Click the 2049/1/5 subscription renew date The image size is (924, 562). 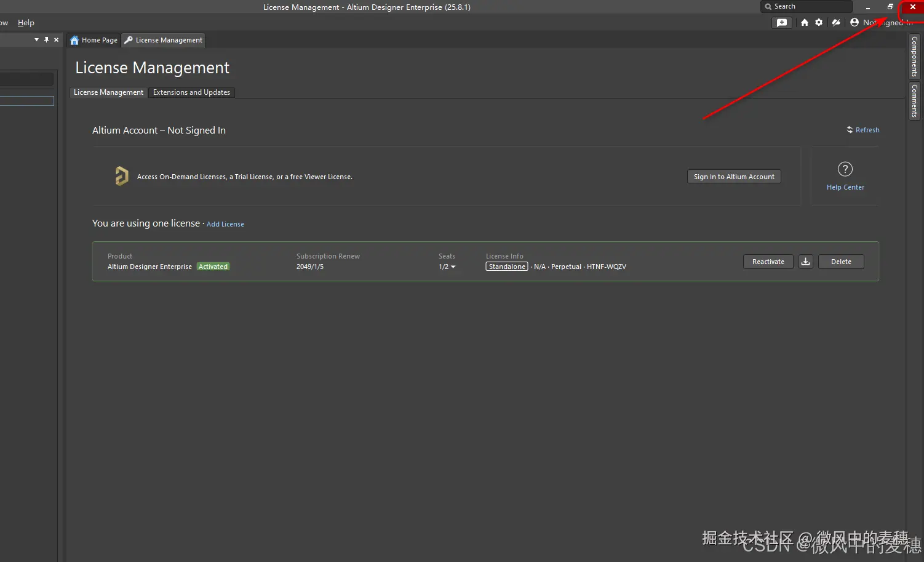coord(310,267)
